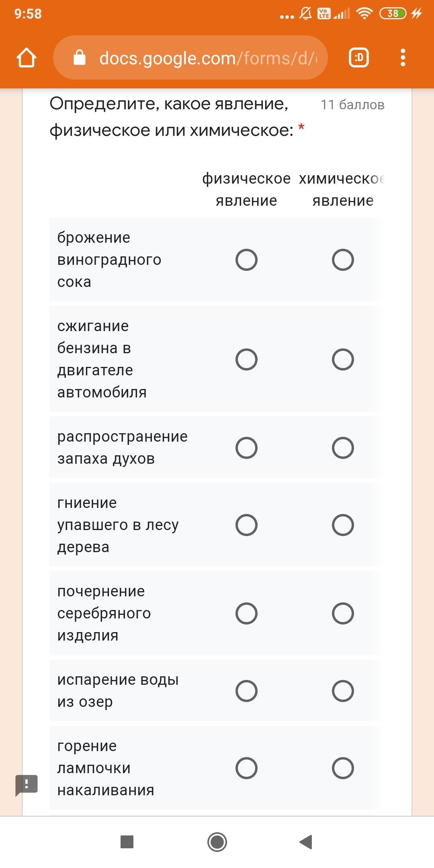The height and width of the screenshot is (868, 434).
Task: Open the tab switcher button
Action: click(358, 58)
